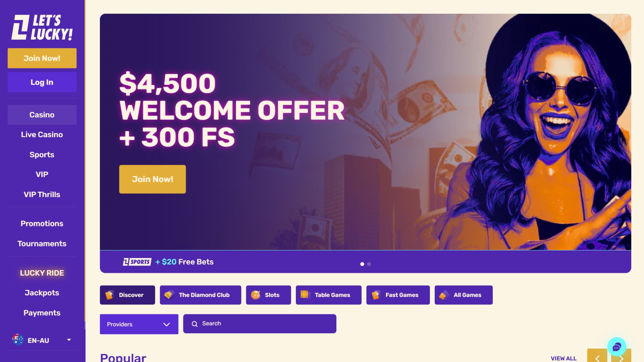644x362 pixels.
Task: Click the Slots category icon
Action: [256, 295]
